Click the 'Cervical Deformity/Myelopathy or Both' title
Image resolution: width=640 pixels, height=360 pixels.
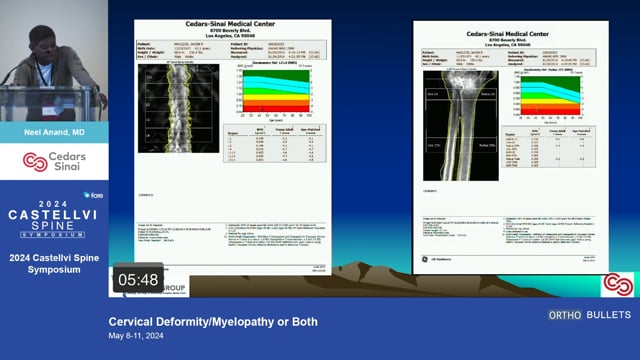(x=213, y=322)
